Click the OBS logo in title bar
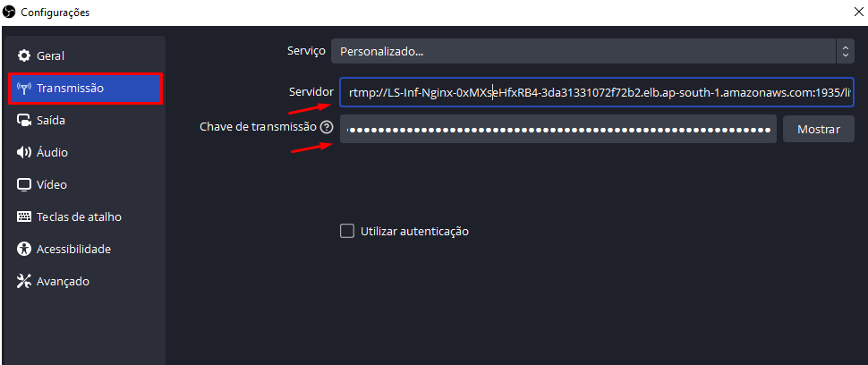The width and height of the screenshot is (868, 365). coord(9,12)
